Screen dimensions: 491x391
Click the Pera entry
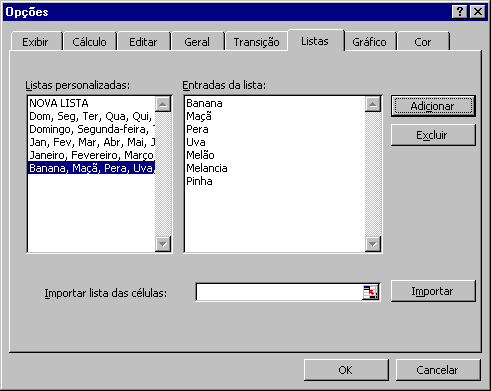click(x=197, y=129)
